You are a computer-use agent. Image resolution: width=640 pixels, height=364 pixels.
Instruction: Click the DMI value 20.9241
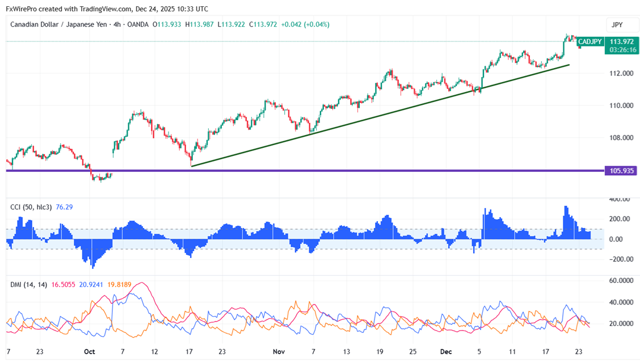pos(91,285)
